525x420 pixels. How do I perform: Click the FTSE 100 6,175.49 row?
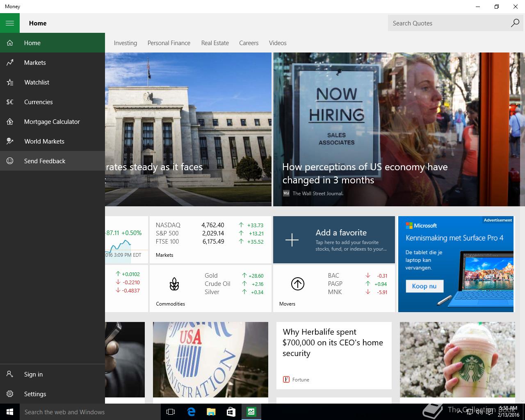[x=210, y=241]
